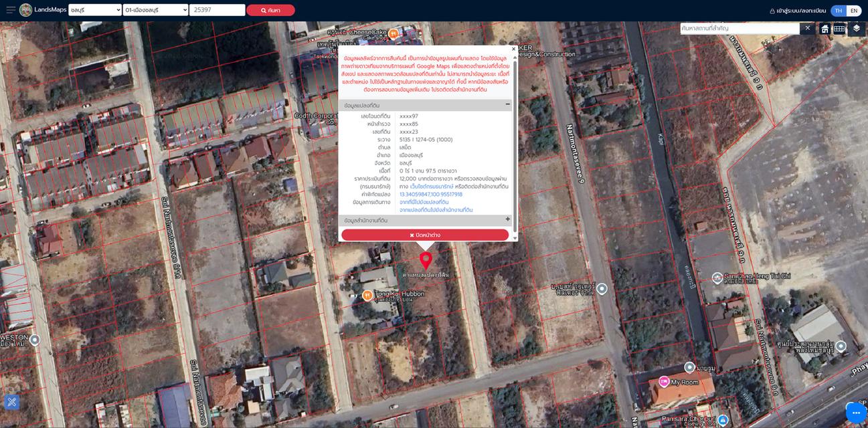Click the home icon to reset map view
868x428 pixels.
[824, 28]
